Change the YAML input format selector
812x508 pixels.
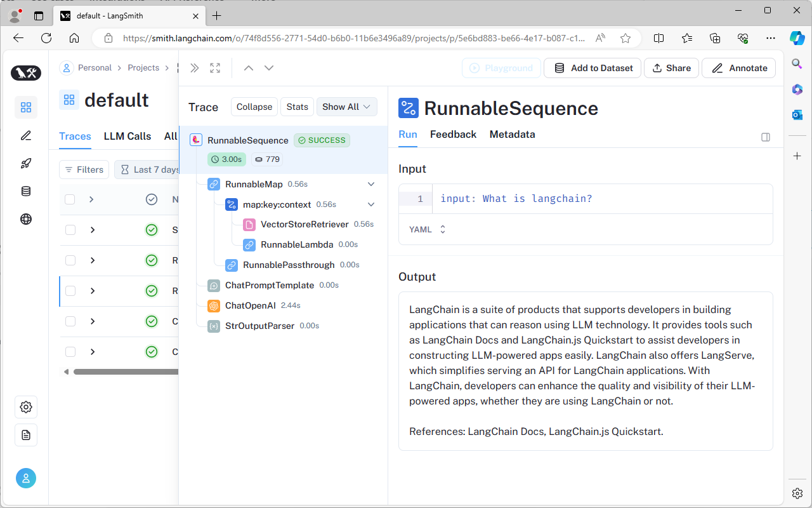pyautogui.click(x=428, y=229)
